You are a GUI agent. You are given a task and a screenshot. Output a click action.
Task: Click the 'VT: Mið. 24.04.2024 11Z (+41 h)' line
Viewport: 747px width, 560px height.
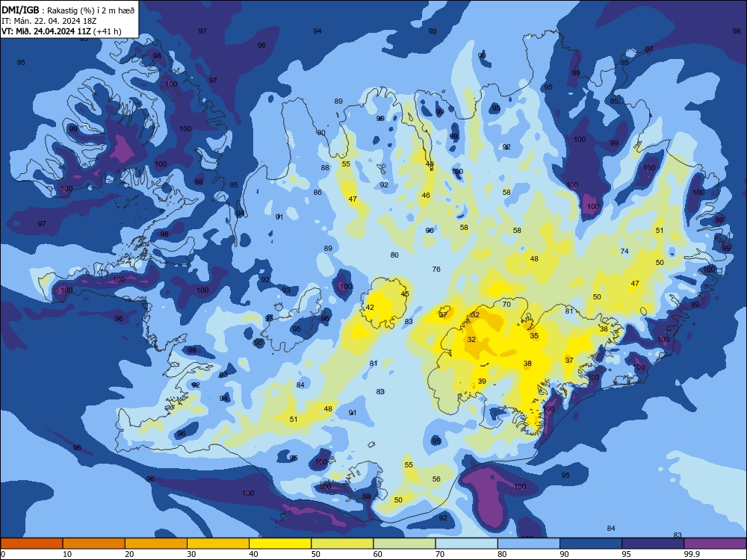(61, 31)
